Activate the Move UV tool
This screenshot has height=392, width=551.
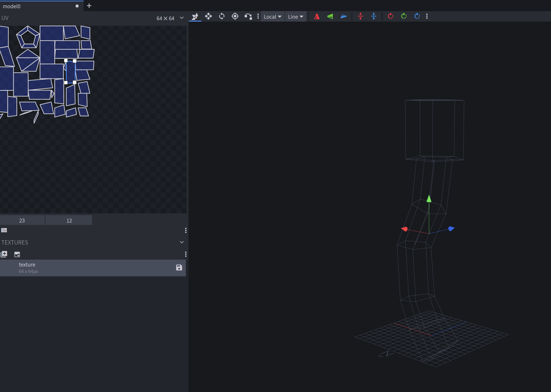[208, 16]
